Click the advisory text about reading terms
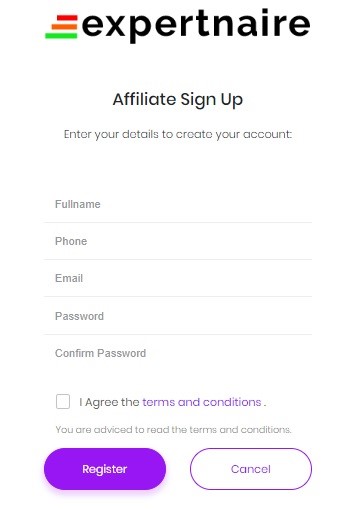Screen dimensions: 361x509 pyautogui.click(x=173, y=429)
